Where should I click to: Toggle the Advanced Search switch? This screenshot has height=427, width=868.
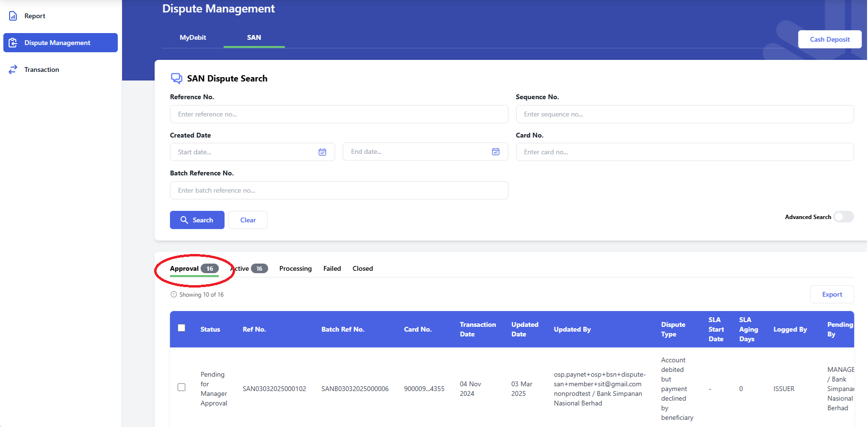[x=844, y=217]
